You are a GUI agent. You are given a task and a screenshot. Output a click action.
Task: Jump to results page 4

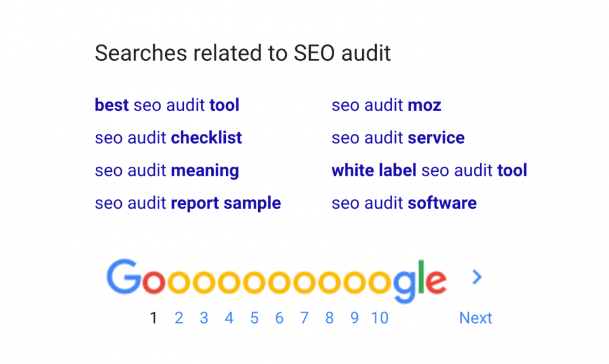(229, 318)
